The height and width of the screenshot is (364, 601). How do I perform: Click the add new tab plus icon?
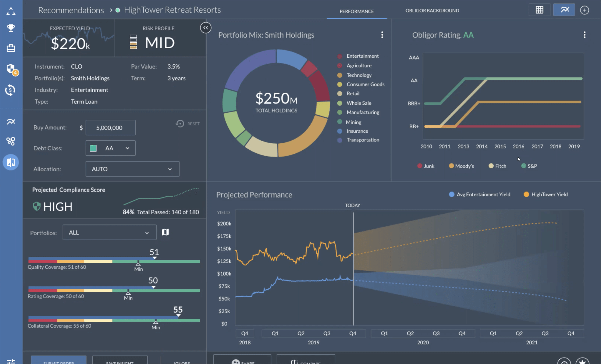tap(585, 10)
